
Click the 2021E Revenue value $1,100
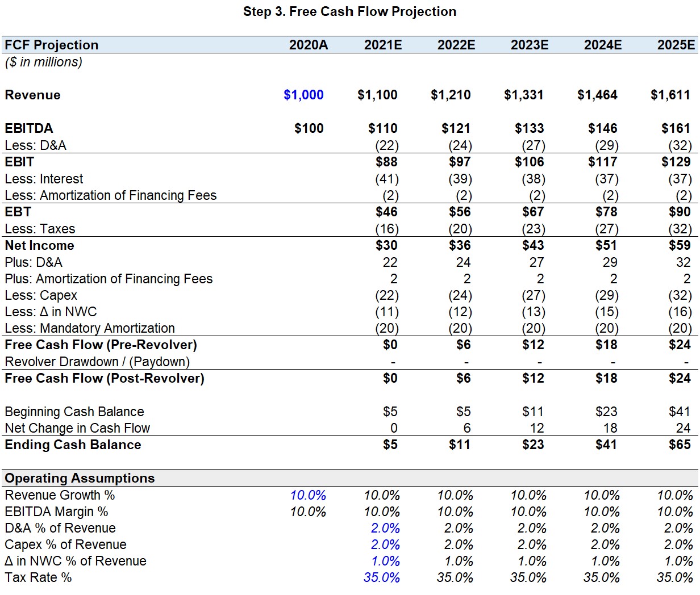pos(377,95)
